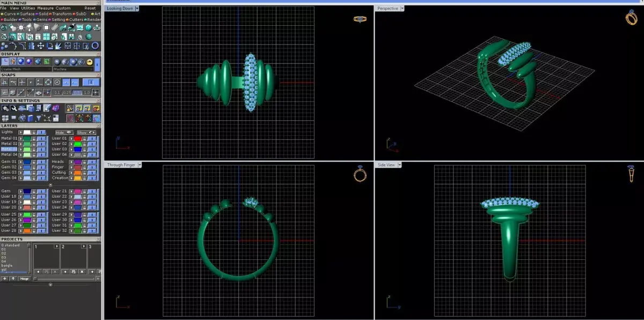Image resolution: width=644 pixels, height=320 pixels.
Task: Click the purple gem info icon
Action: [55, 108]
